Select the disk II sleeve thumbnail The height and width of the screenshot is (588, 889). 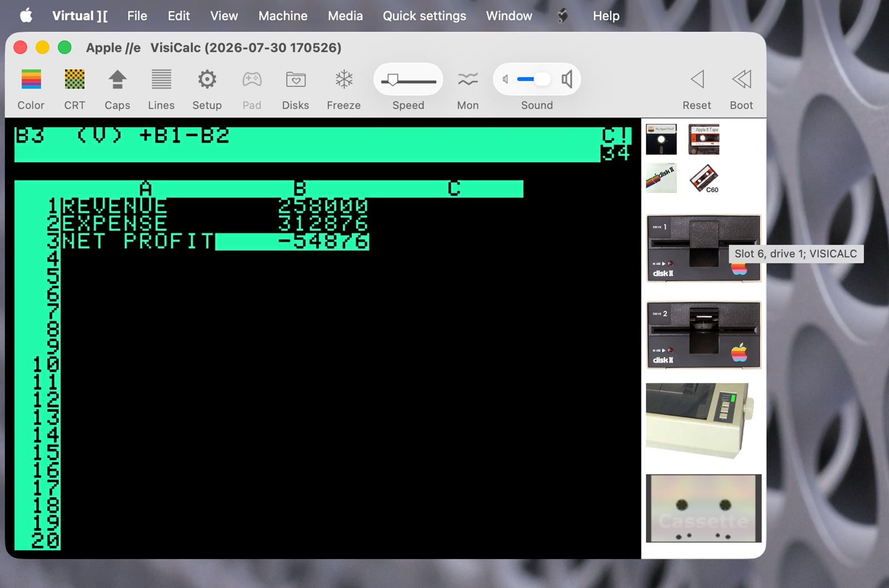(661, 178)
